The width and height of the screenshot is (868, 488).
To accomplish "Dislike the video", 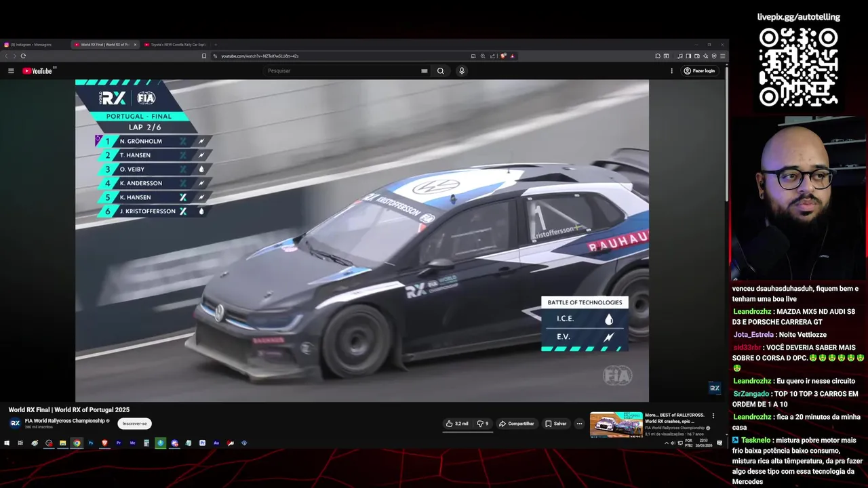I will click(x=483, y=424).
